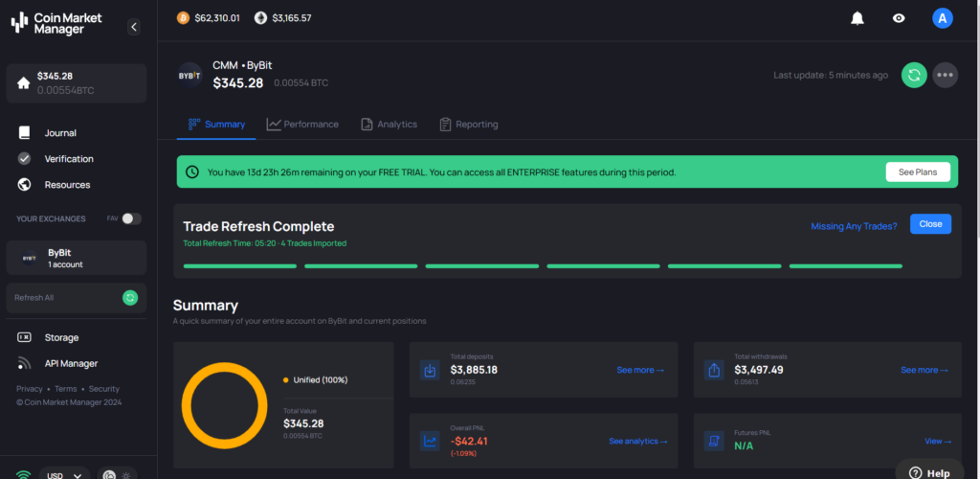Open the USD currency dropdown
Viewport: 980px width, 479px height.
click(64, 474)
